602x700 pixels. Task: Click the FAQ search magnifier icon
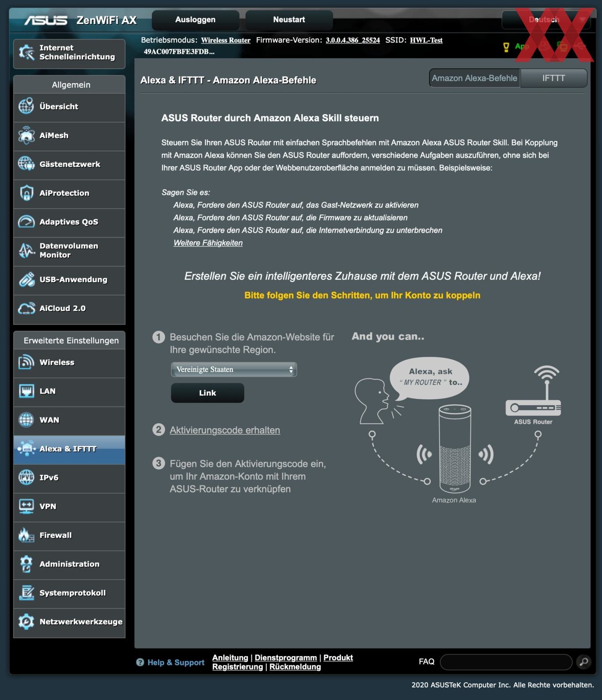[x=584, y=661]
